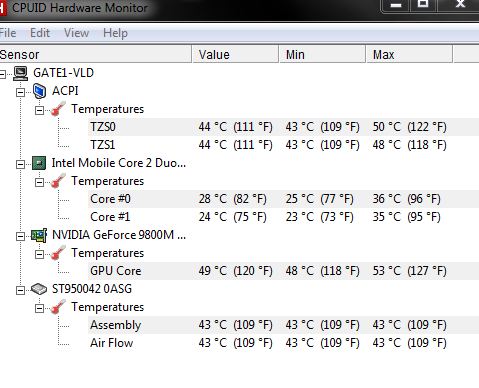Click the Sensor column header
The image size is (479, 388).
[96, 54]
